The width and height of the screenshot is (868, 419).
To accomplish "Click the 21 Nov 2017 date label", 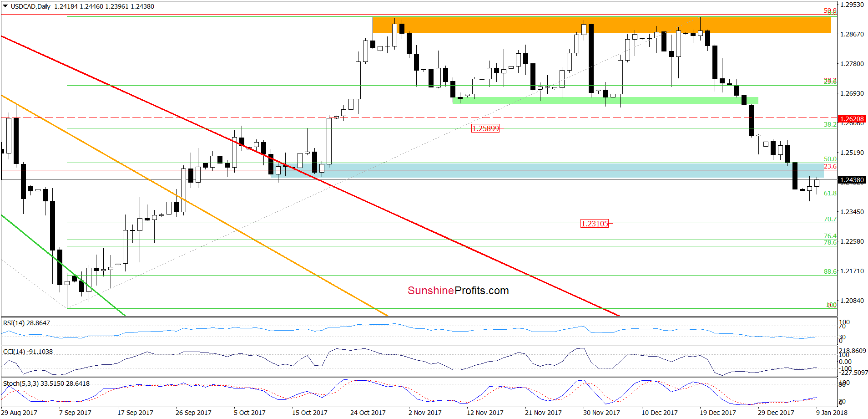I will [x=543, y=413].
